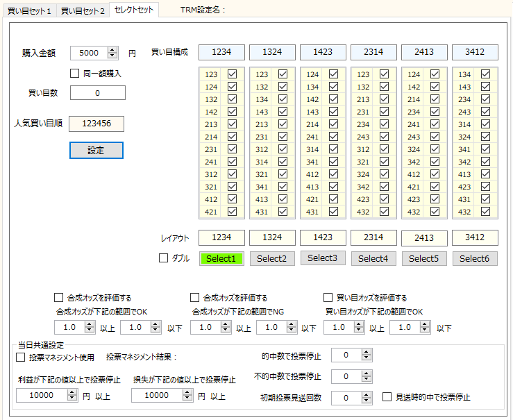Uncheck combination 123 in the 1234 column

tap(232, 74)
